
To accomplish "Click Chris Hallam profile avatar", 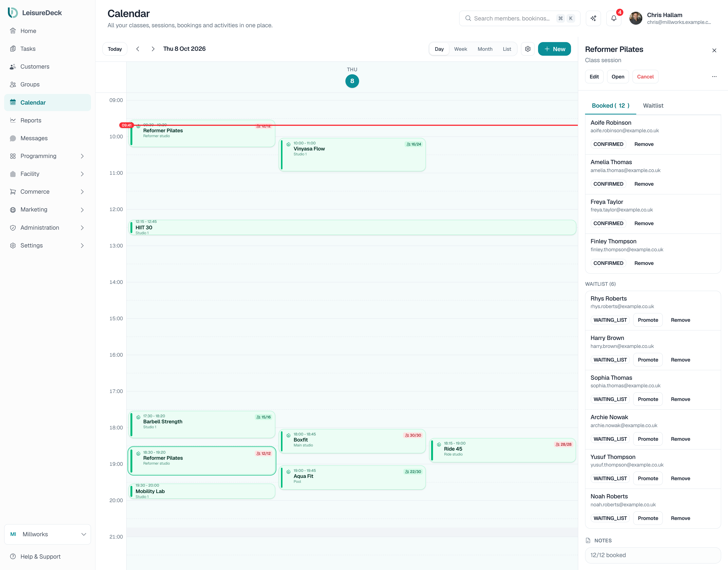I will [x=635, y=18].
